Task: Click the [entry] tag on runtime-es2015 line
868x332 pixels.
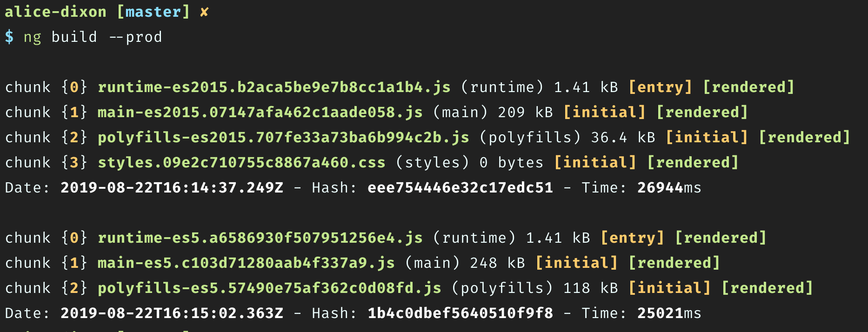Action: coord(660,87)
